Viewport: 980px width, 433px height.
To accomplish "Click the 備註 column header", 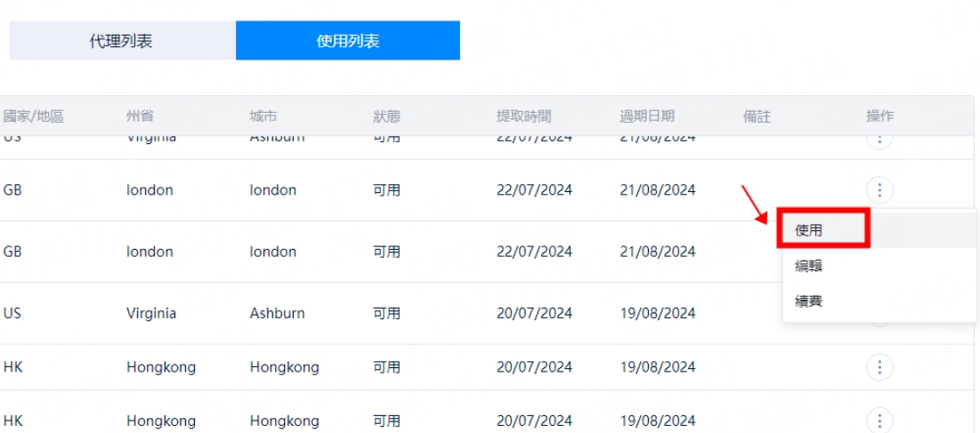I will [x=757, y=116].
